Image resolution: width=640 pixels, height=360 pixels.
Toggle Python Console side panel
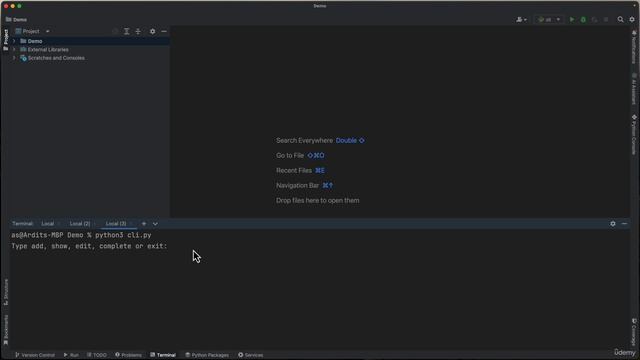point(634,135)
